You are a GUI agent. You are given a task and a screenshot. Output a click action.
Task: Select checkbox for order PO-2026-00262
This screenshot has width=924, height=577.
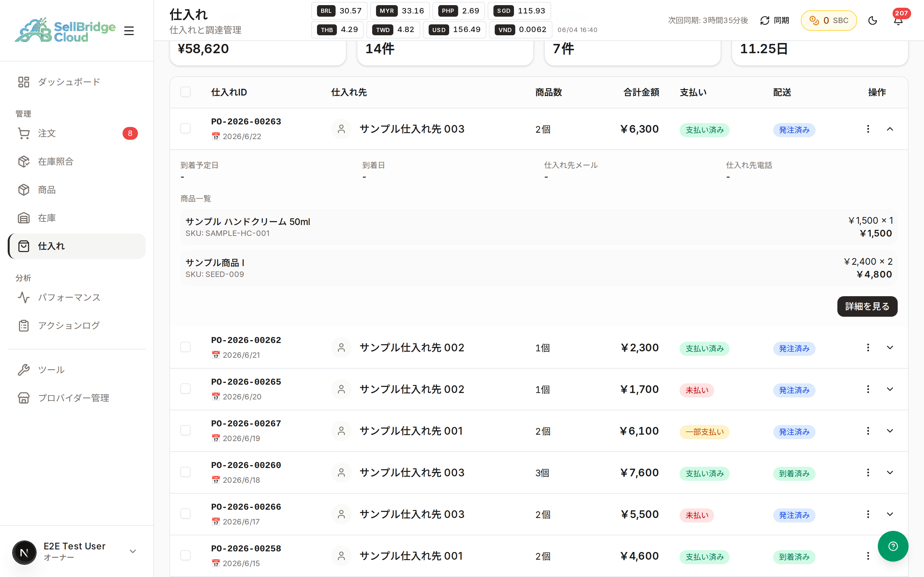point(185,347)
